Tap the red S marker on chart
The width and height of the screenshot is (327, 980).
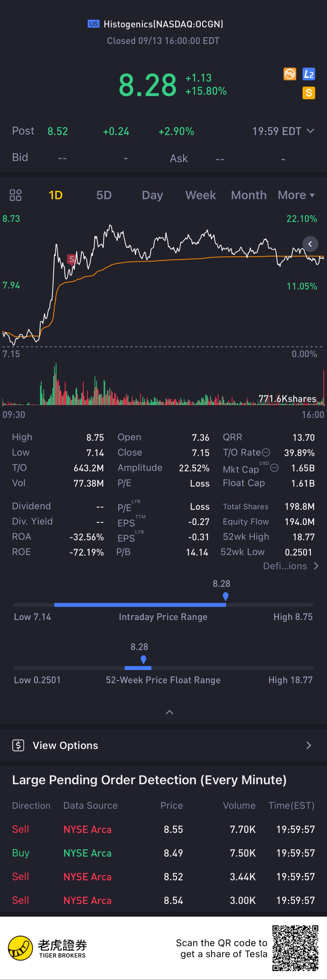click(x=71, y=259)
